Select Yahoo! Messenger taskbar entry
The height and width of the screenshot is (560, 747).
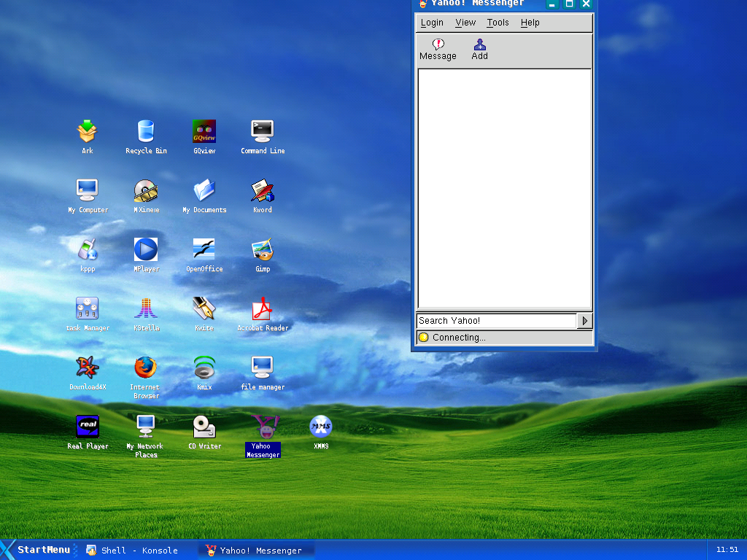pyautogui.click(x=255, y=551)
